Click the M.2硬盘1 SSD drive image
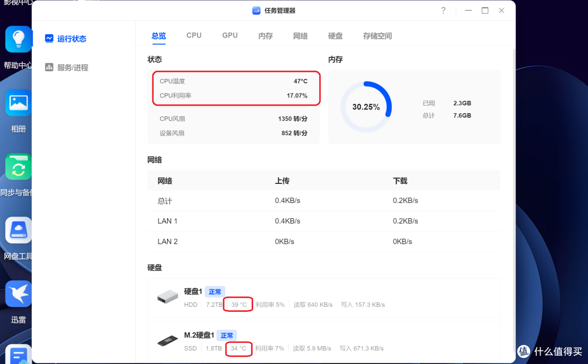Viewport: 588px width, 364px height. (x=168, y=341)
